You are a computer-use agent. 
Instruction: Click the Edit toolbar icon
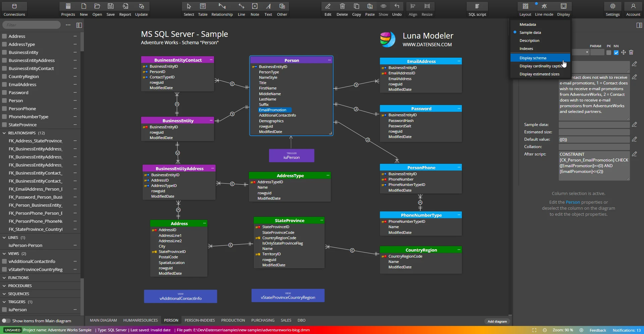click(x=328, y=9)
